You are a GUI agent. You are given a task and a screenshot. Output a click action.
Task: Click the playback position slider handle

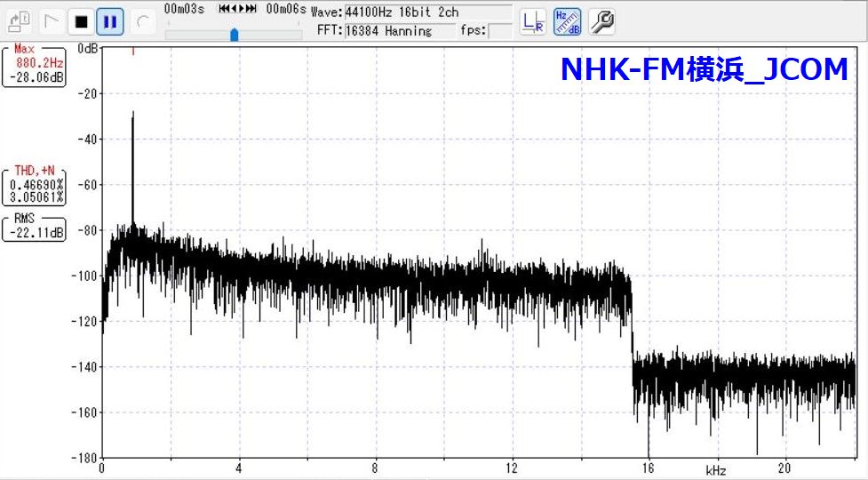(235, 34)
